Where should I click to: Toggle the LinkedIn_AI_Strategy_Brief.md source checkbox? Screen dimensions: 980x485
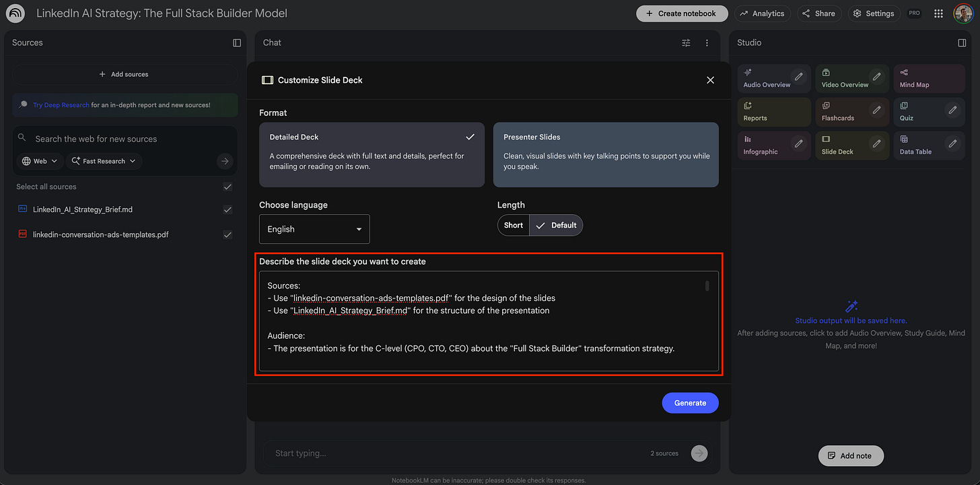click(x=228, y=209)
